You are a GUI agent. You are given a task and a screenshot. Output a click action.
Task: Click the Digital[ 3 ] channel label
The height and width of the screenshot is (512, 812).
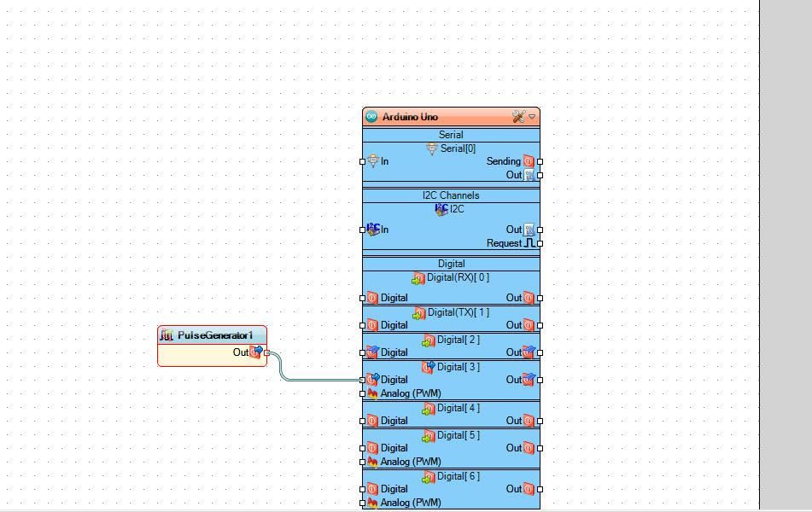click(x=459, y=367)
